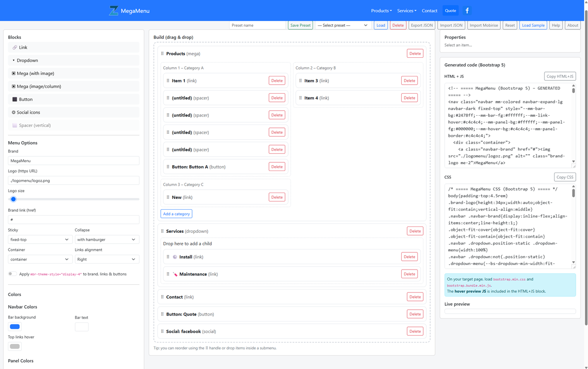Copy the generated HTML+JS code
This screenshot has width=588, height=369.
click(x=560, y=76)
